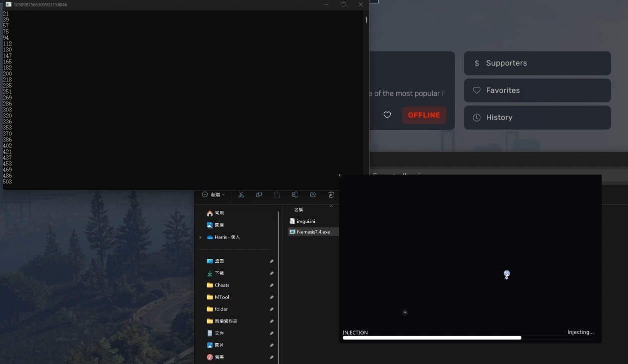Click the white INJECTION progress bar
This screenshot has height=364, width=628.
pyautogui.click(x=432, y=338)
